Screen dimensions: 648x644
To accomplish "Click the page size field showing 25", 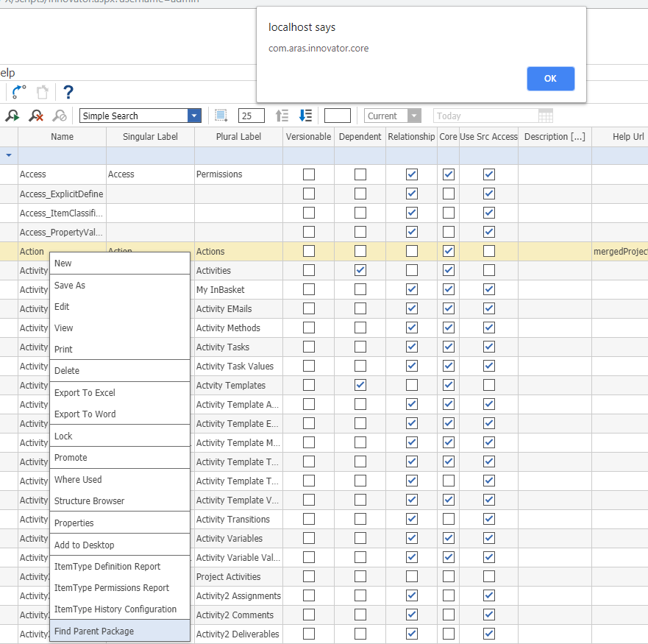I will [252, 116].
